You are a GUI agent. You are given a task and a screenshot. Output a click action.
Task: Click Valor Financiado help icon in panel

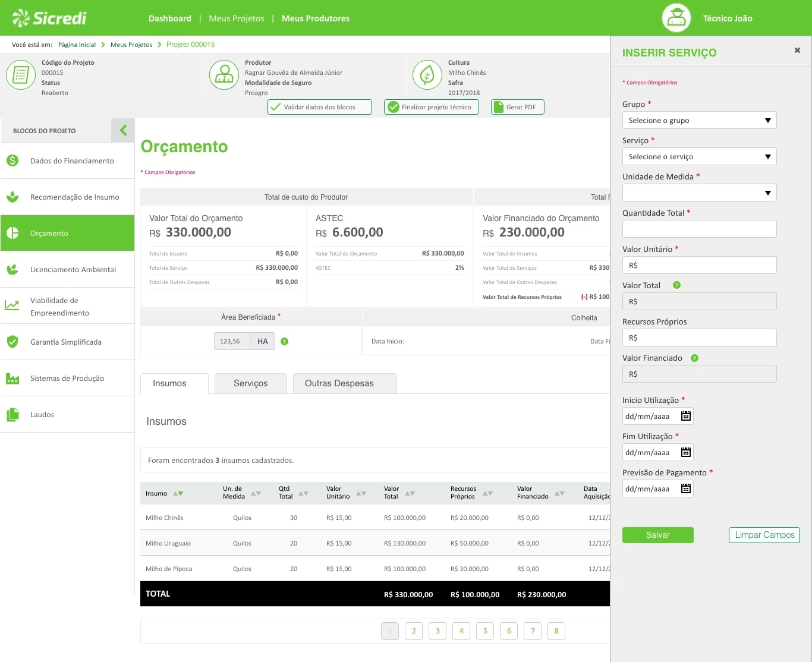click(x=694, y=358)
